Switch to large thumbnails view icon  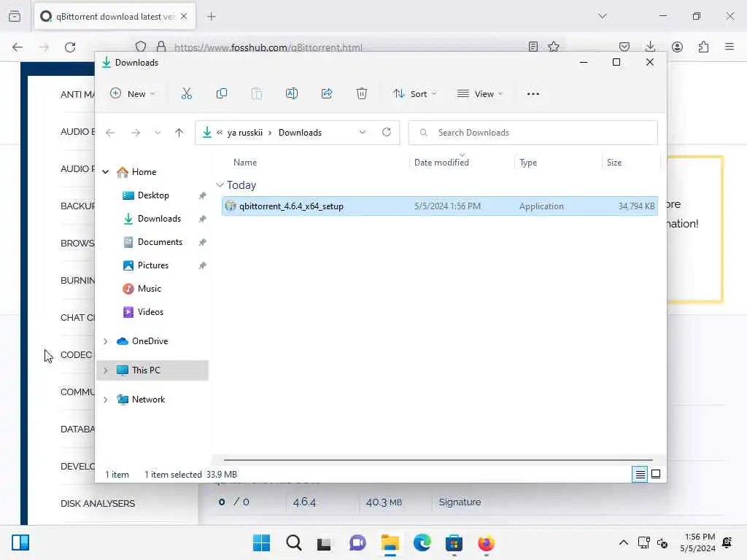pos(656,474)
